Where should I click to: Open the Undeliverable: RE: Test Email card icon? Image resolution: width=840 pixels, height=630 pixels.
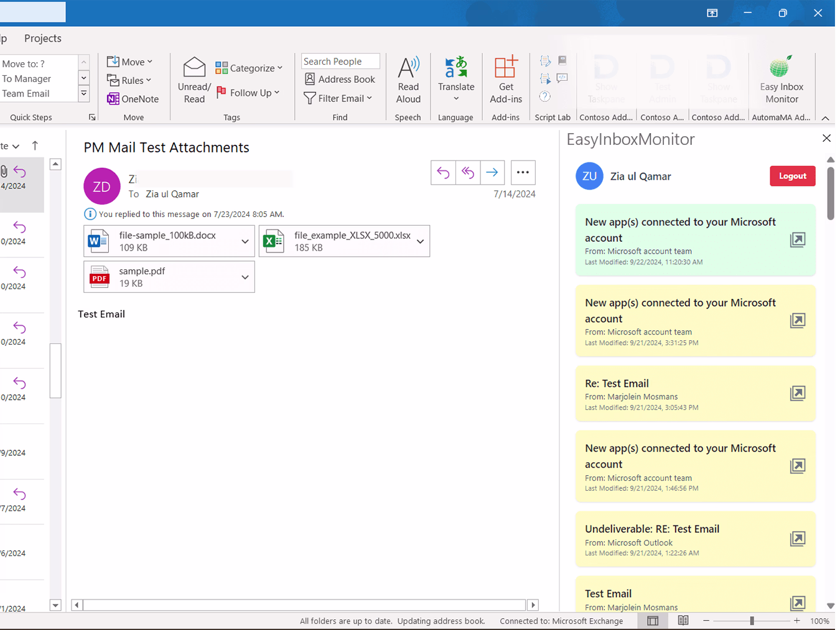pyautogui.click(x=798, y=539)
